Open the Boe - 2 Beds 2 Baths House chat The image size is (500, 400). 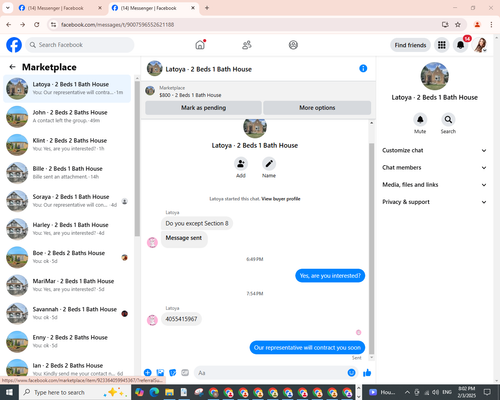pos(67,257)
